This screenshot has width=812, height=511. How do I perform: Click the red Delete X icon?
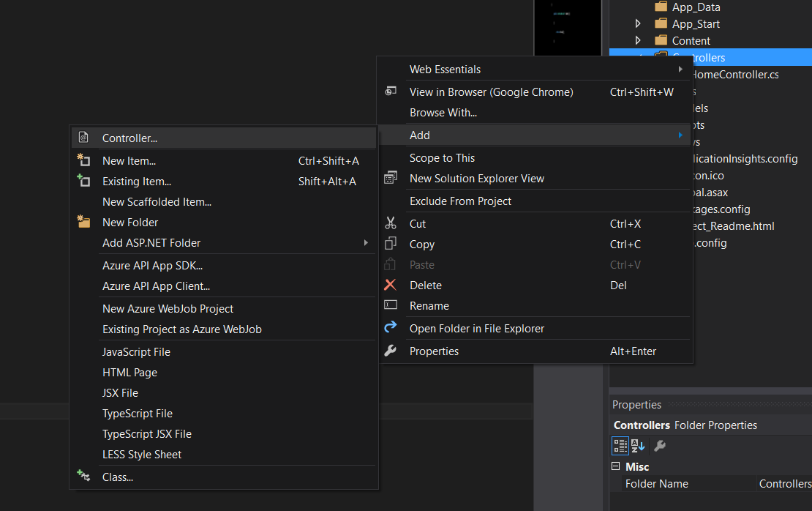click(392, 285)
